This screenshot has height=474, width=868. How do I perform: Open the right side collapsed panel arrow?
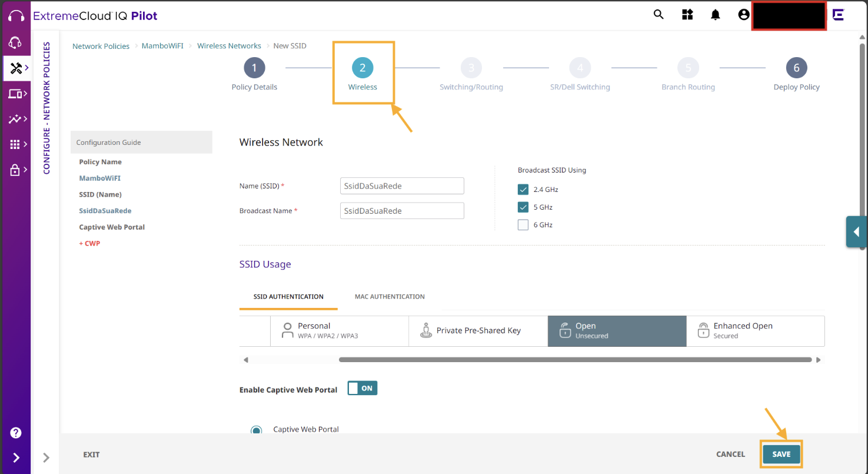[856, 231]
